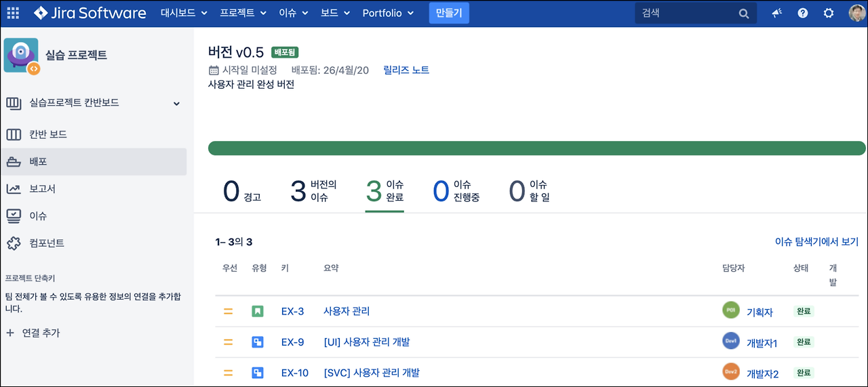Switch to the 3 이슈 완료 tab
868x387 pixels.
click(x=384, y=191)
